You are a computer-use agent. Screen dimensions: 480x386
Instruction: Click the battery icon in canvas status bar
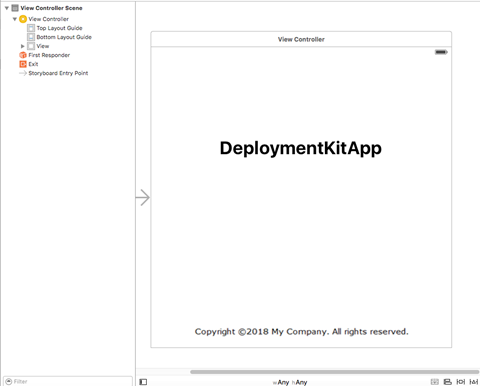[x=441, y=52]
